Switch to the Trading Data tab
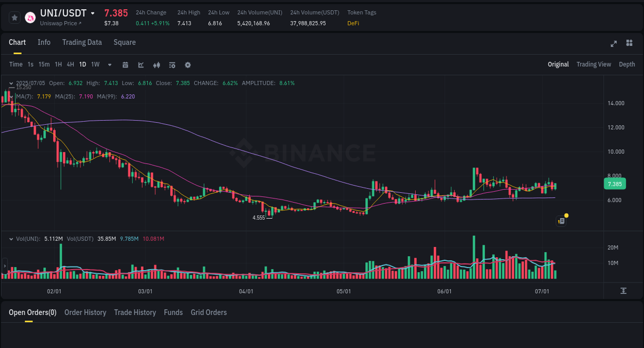Viewport: 644px width, 348px height. click(82, 42)
